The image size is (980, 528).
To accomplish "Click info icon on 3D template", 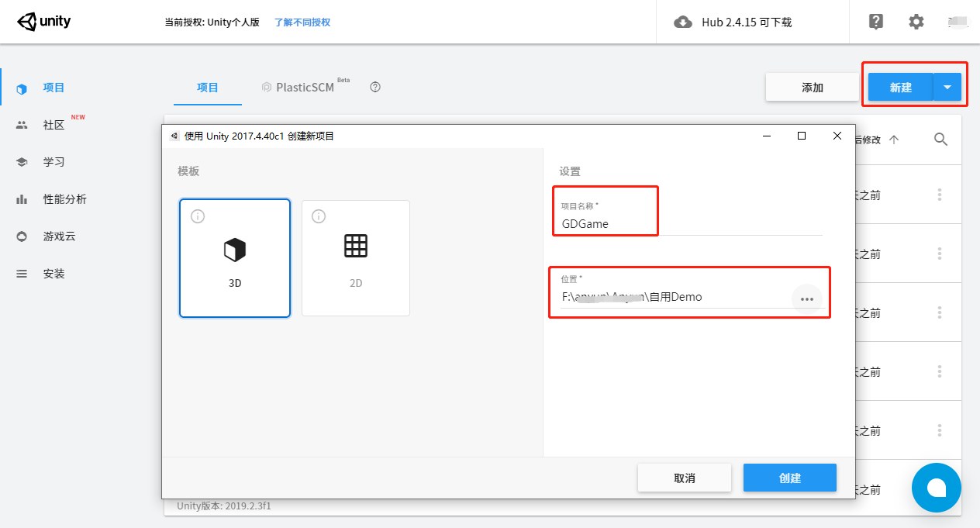I will [x=197, y=216].
